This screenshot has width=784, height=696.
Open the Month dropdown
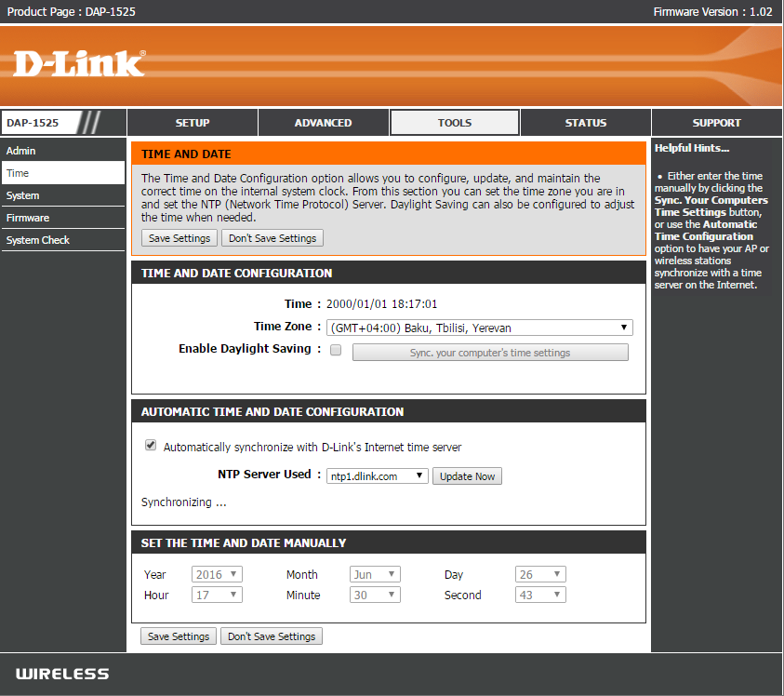coord(375,574)
